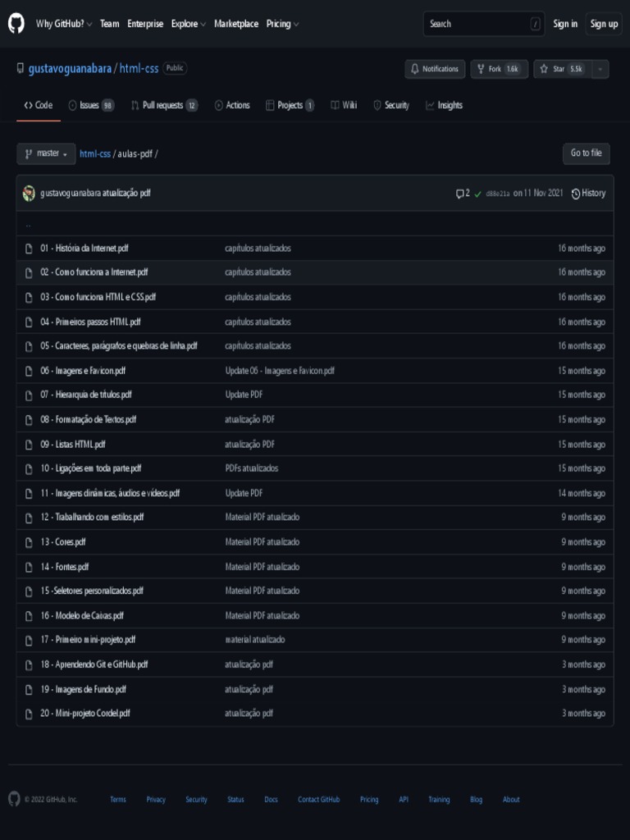Click the green commit status checkmark
This screenshot has width=630, height=840.
478,194
